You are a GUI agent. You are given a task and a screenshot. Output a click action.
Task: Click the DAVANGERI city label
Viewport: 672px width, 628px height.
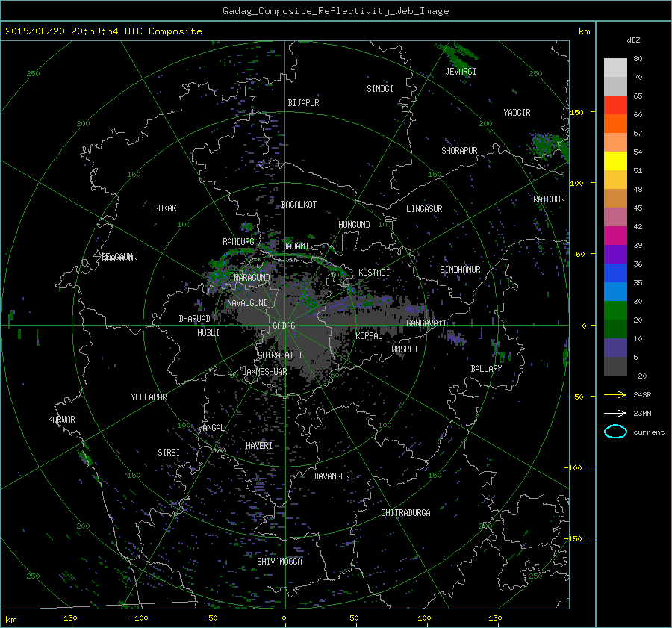click(334, 476)
